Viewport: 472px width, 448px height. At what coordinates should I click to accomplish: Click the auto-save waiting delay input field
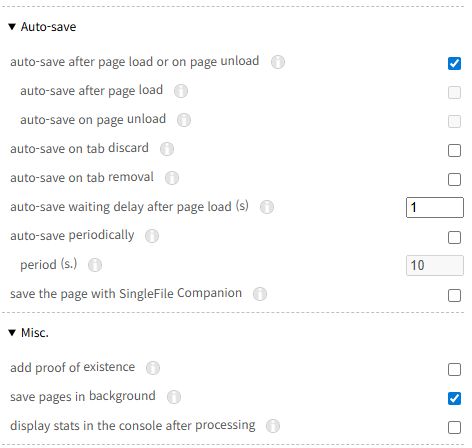pos(435,207)
